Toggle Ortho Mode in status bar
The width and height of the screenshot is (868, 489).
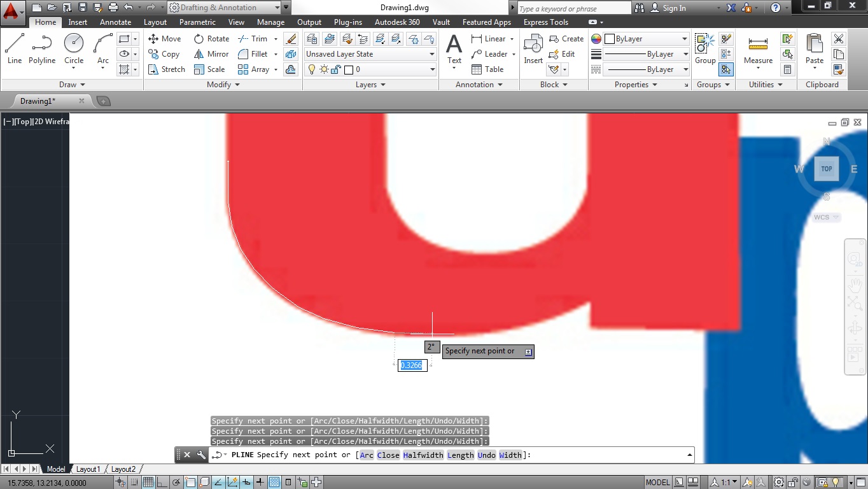point(162,483)
